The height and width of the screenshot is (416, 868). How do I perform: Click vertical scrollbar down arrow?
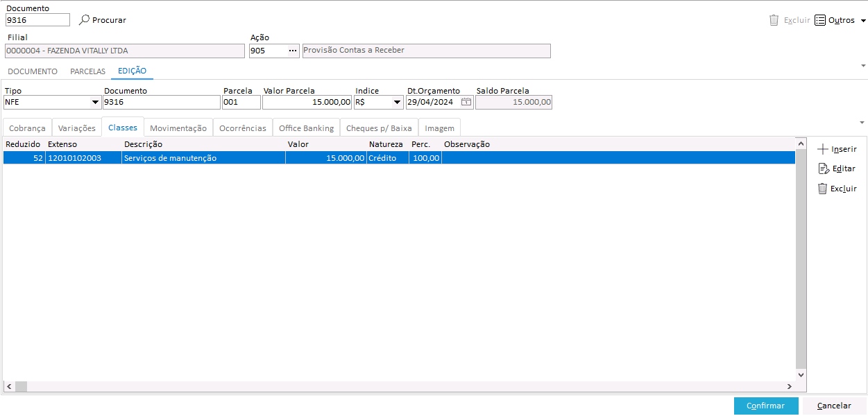click(801, 374)
